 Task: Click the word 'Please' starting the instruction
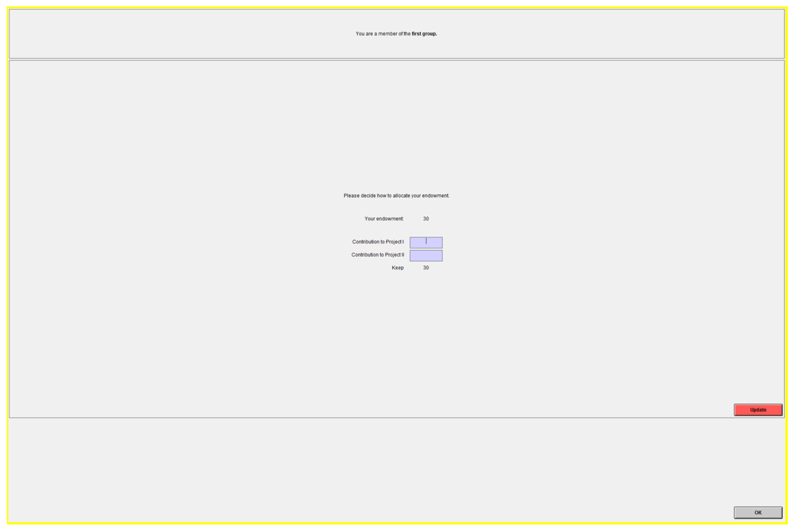pyautogui.click(x=351, y=196)
